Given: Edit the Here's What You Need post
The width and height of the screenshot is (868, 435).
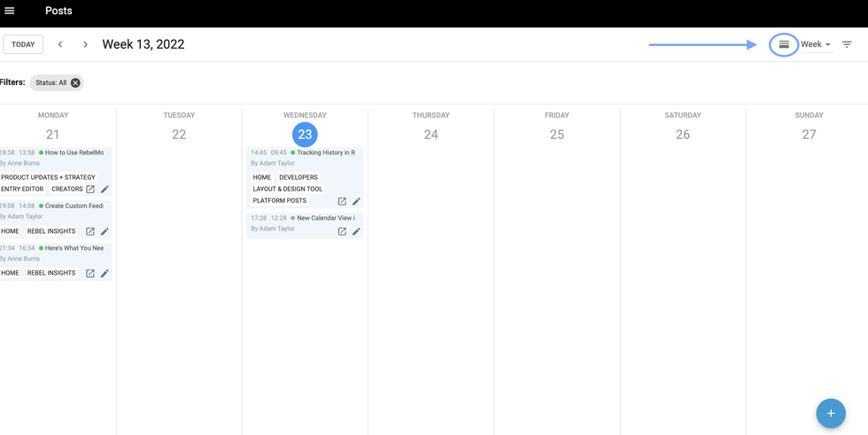Looking at the screenshot, I should [105, 274].
